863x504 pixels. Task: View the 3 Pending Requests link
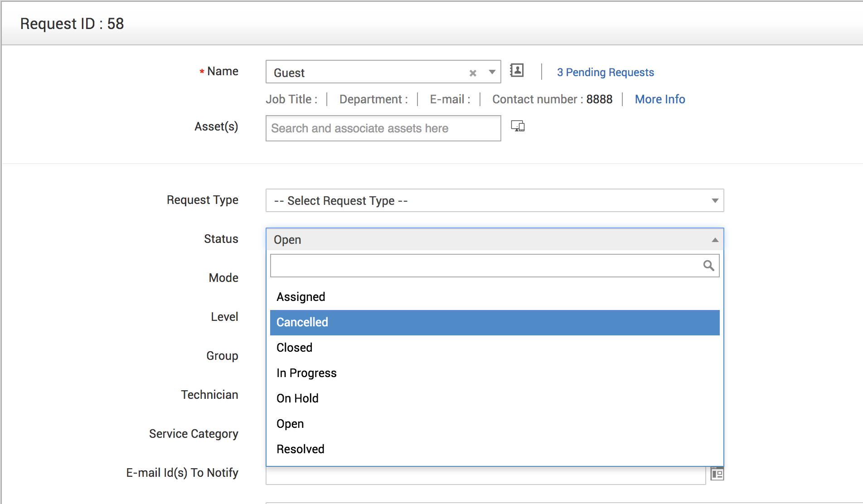coord(605,73)
